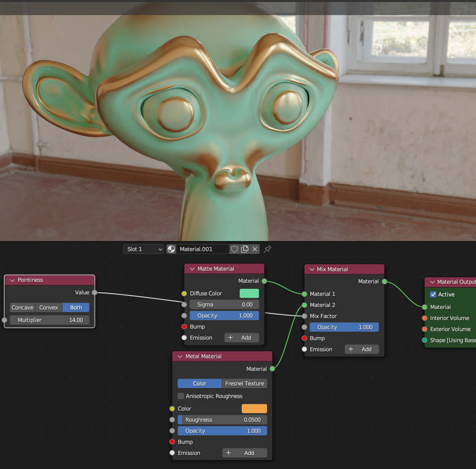Select Concave mode in Pointiness node
The height and width of the screenshot is (469, 476).
pyautogui.click(x=23, y=307)
